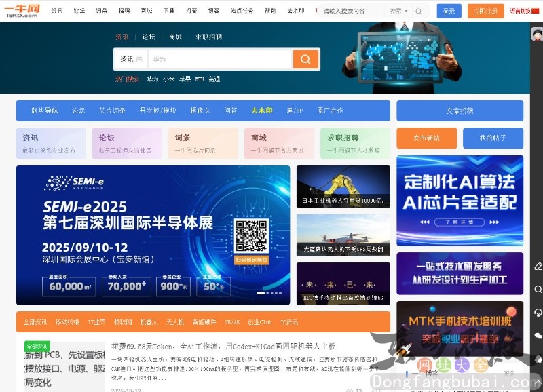Click the first active carousel dot
This screenshot has width=543, height=392.
point(261,293)
